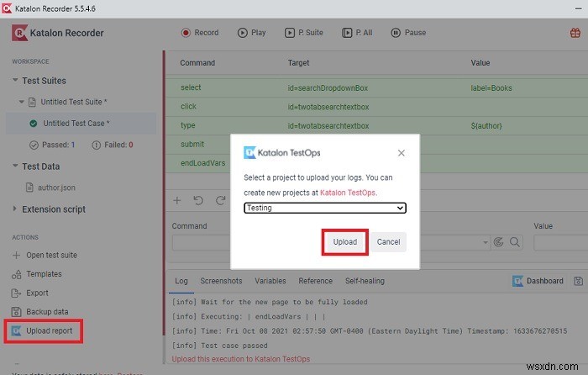Click Backup data action
588x375 pixels.
click(39, 312)
